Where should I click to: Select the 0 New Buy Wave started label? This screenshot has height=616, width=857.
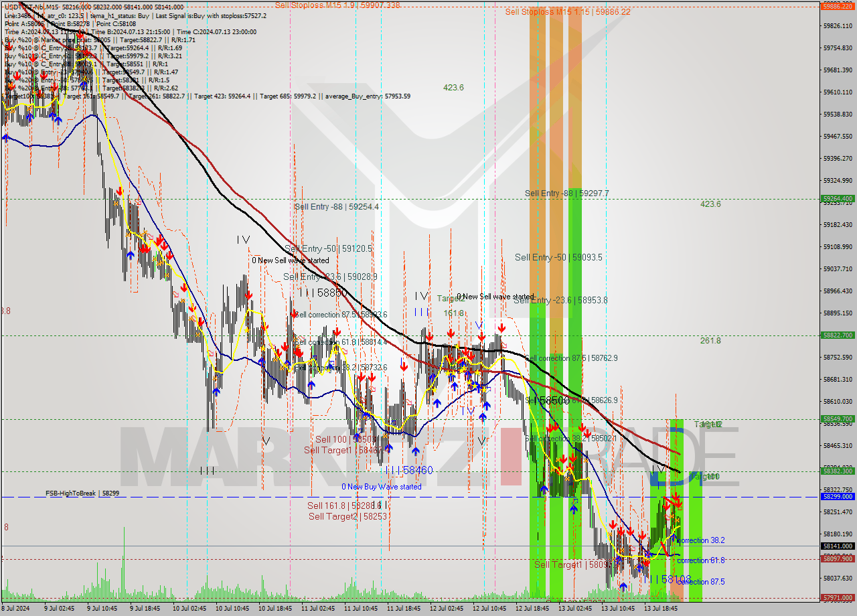click(382, 487)
